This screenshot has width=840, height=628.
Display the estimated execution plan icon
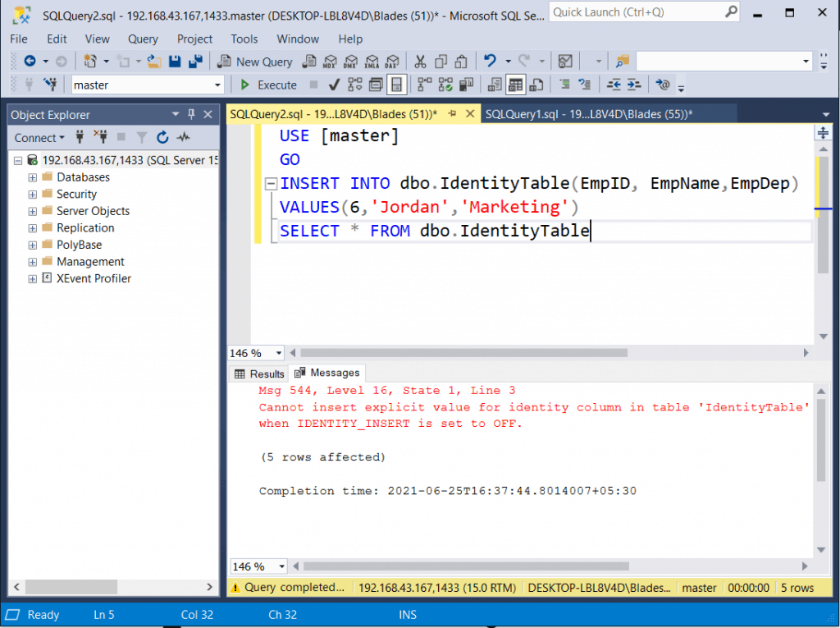tap(356, 84)
